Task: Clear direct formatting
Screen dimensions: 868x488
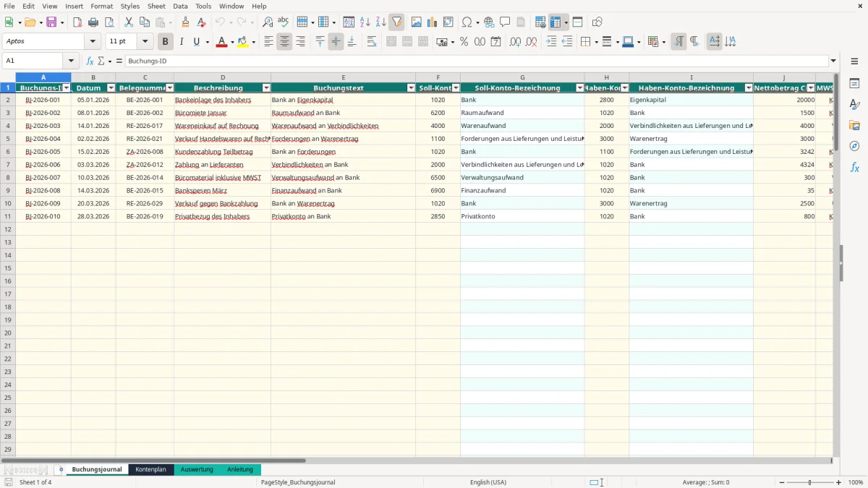Action: (202, 22)
